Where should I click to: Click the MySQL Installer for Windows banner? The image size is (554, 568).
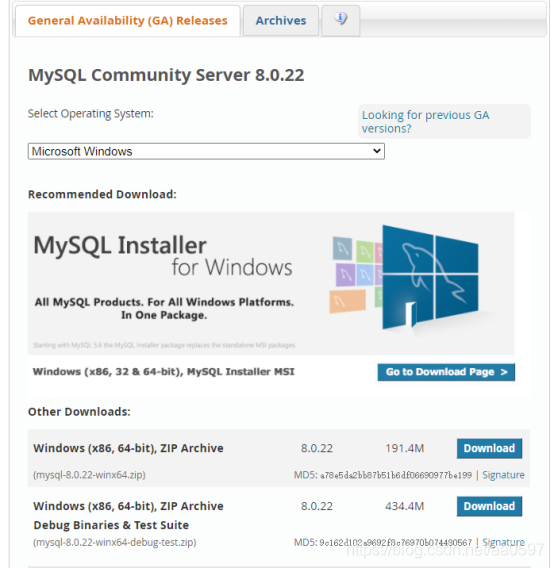point(271,283)
